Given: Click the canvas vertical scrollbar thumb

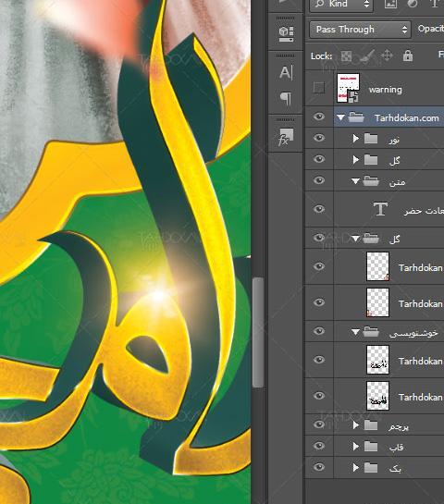Looking at the screenshot, I should pyautogui.click(x=258, y=333).
